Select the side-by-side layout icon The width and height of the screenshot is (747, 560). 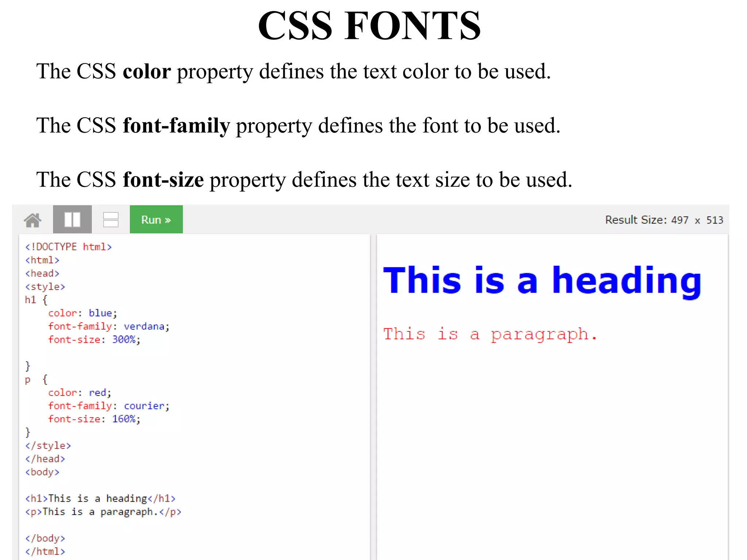pyautogui.click(x=72, y=219)
